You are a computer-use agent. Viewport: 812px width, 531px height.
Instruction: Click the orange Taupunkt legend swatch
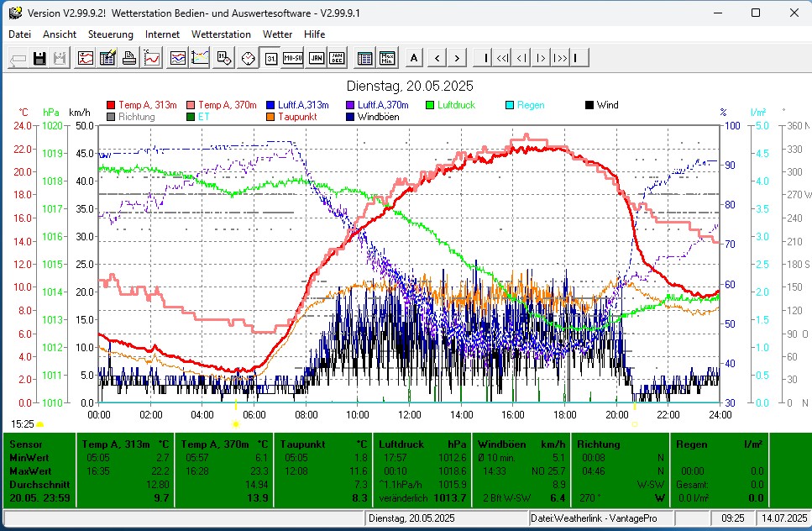[270, 117]
